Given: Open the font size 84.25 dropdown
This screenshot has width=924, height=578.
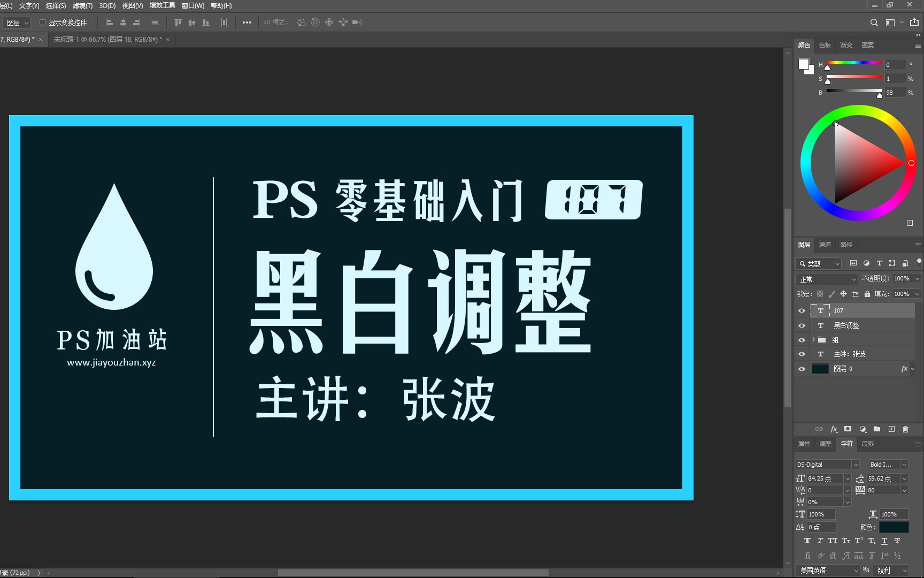Looking at the screenshot, I should [848, 478].
